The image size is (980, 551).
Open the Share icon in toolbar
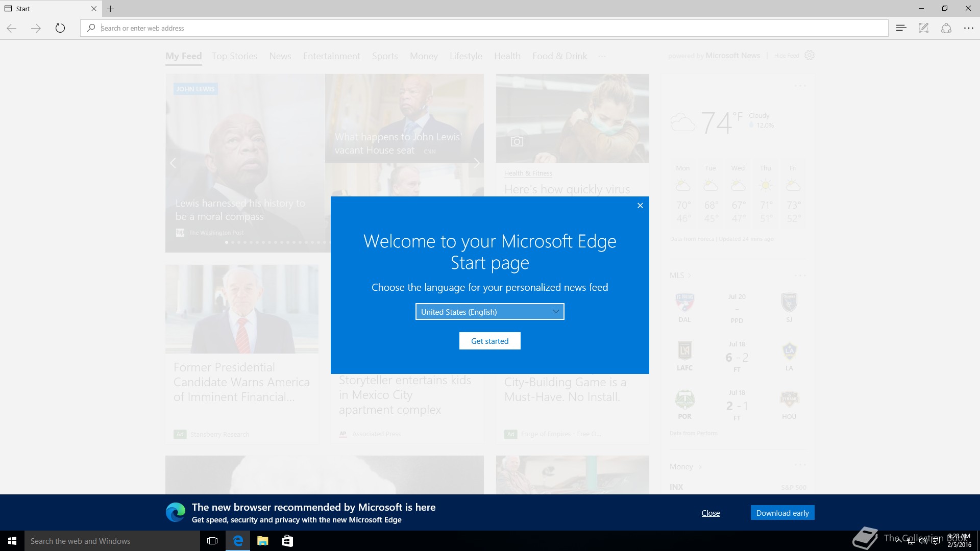(946, 28)
